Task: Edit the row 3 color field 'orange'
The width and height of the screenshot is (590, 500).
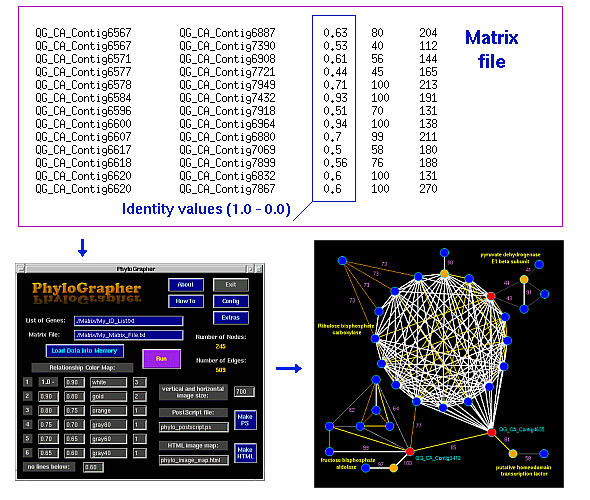Action: (109, 410)
